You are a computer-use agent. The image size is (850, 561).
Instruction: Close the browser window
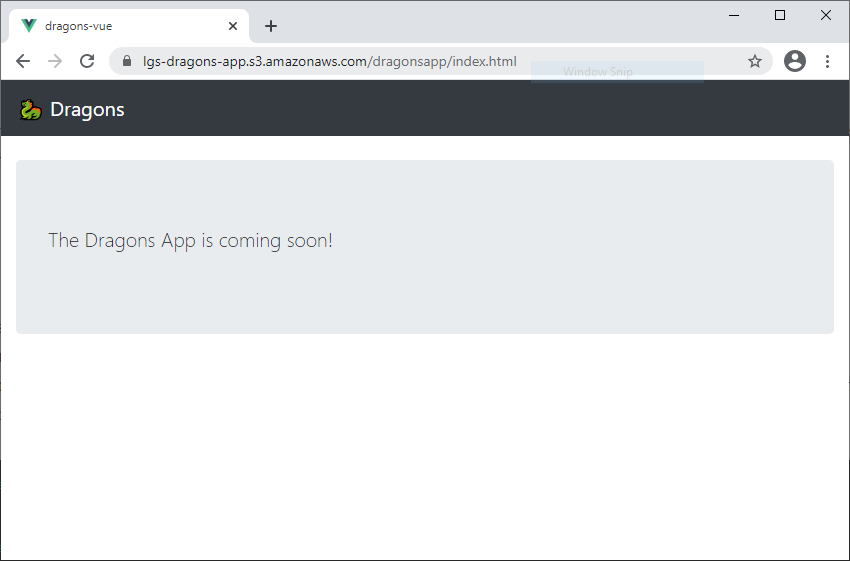(826, 15)
